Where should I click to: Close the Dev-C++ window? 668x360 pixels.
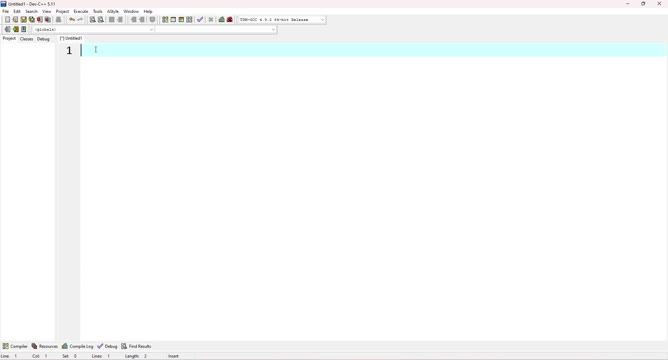659,3
